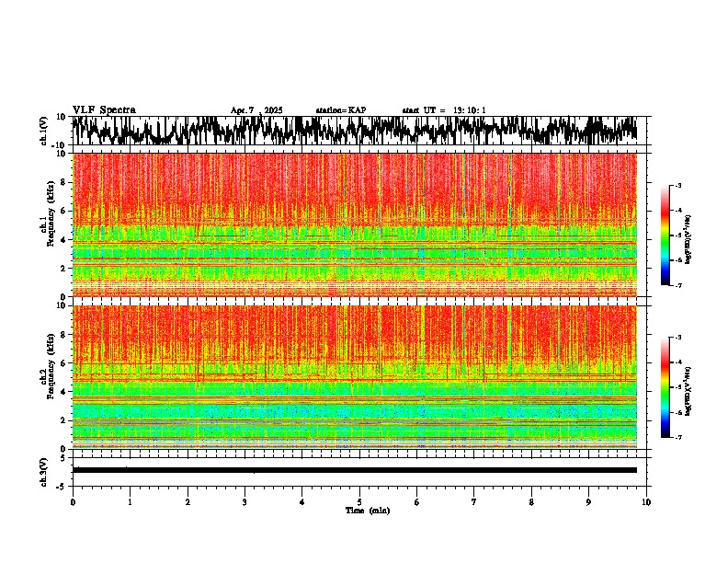Screen dimensions: 728x563
Task: Click the ch.2 colorbar "-7" bottom value
Action: point(677,437)
